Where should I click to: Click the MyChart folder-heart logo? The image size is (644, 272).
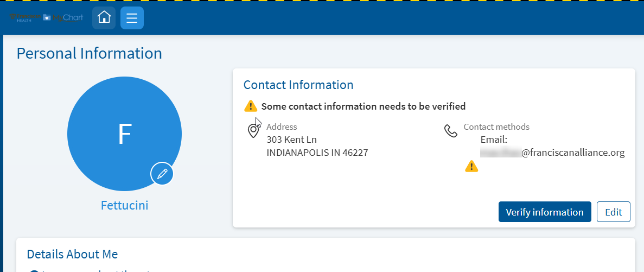click(x=63, y=18)
